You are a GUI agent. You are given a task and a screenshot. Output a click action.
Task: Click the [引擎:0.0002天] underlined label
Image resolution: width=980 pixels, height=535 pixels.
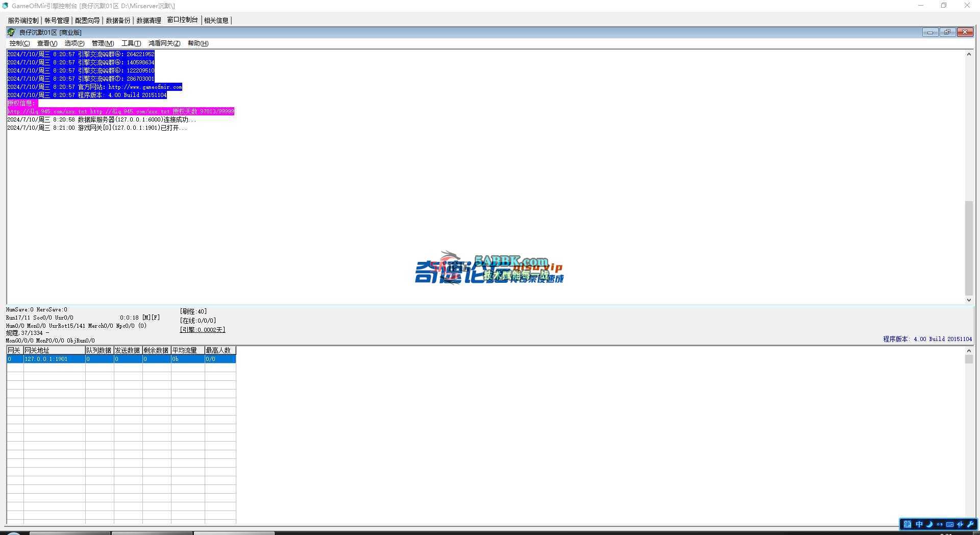(203, 330)
